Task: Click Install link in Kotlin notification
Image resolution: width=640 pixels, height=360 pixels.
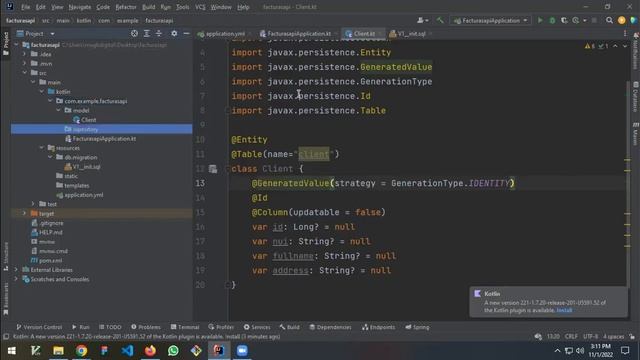Action: (564, 310)
